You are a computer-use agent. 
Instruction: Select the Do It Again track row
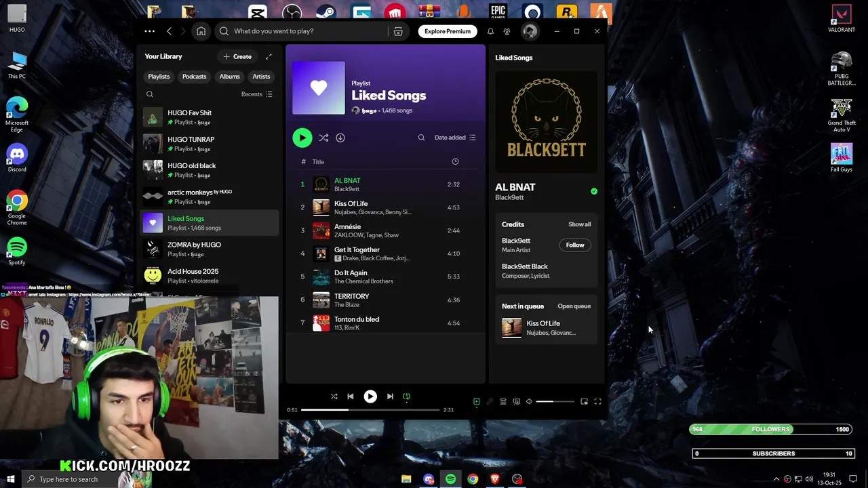(x=385, y=277)
